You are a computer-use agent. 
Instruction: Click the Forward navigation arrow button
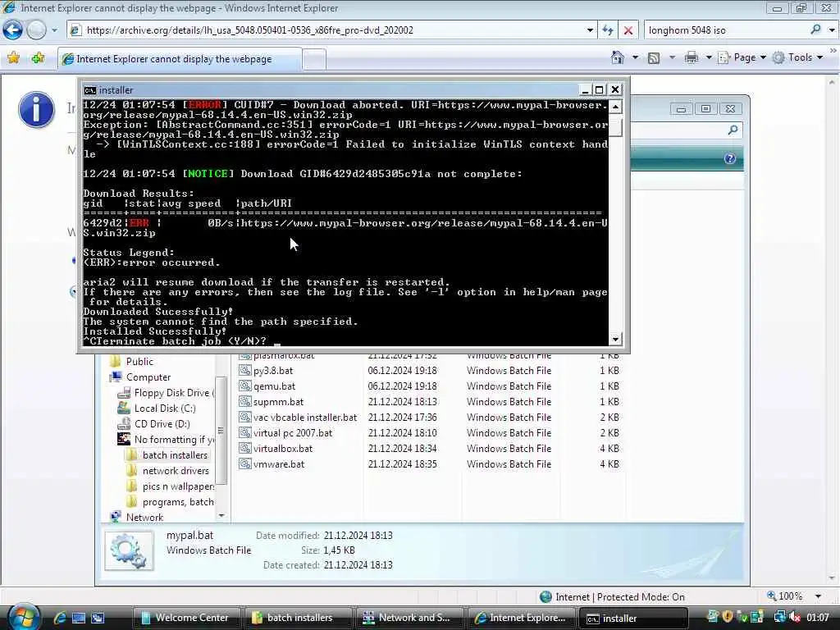click(36, 30)
